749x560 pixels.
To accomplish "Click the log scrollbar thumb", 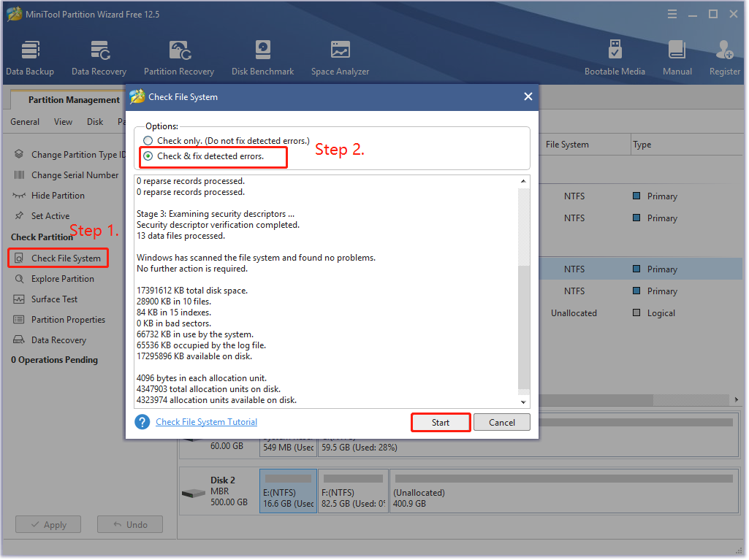I will pyautogui.click(x=523, y=328).
